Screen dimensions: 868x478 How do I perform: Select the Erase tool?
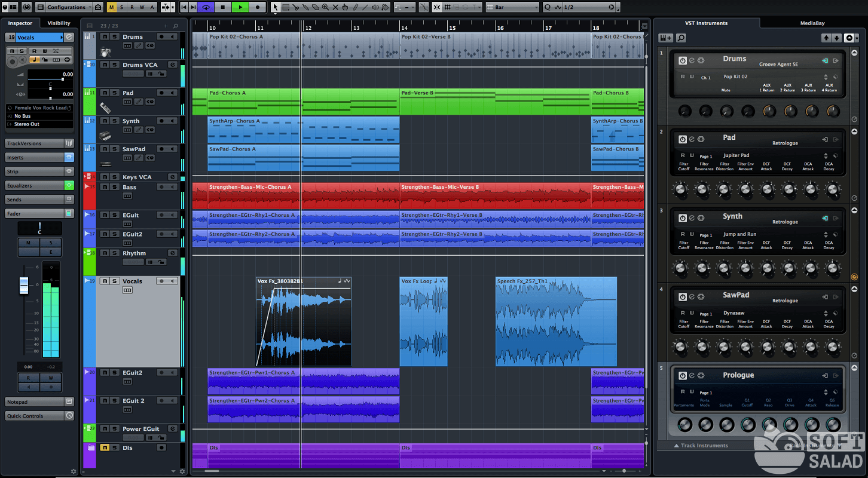pyautogui.click(x=315, y=7)
